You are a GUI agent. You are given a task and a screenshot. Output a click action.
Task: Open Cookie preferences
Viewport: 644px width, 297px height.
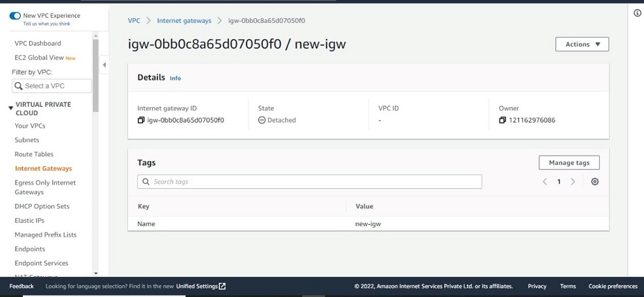point(613,287)
